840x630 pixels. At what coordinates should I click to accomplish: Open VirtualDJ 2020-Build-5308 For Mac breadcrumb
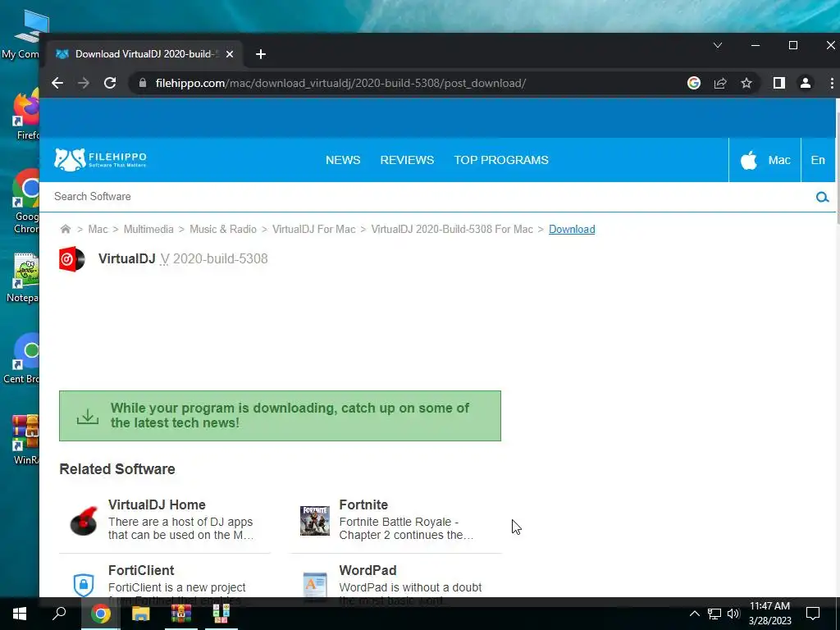click(x=452, y=230)
